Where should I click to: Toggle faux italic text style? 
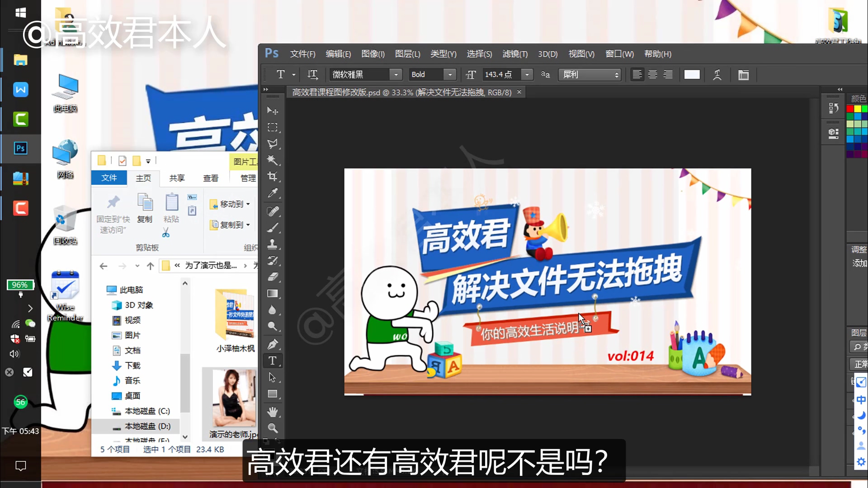[717, 75]
